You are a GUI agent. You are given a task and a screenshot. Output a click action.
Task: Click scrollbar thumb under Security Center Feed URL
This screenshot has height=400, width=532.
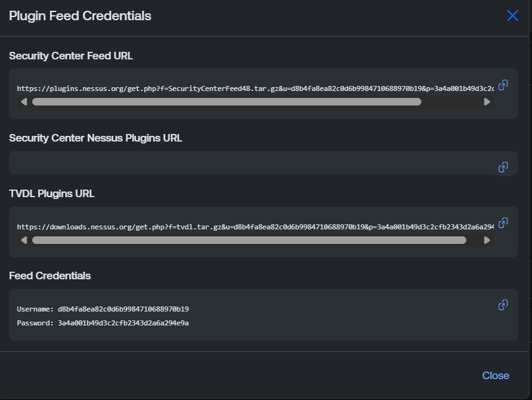point(226,102)
